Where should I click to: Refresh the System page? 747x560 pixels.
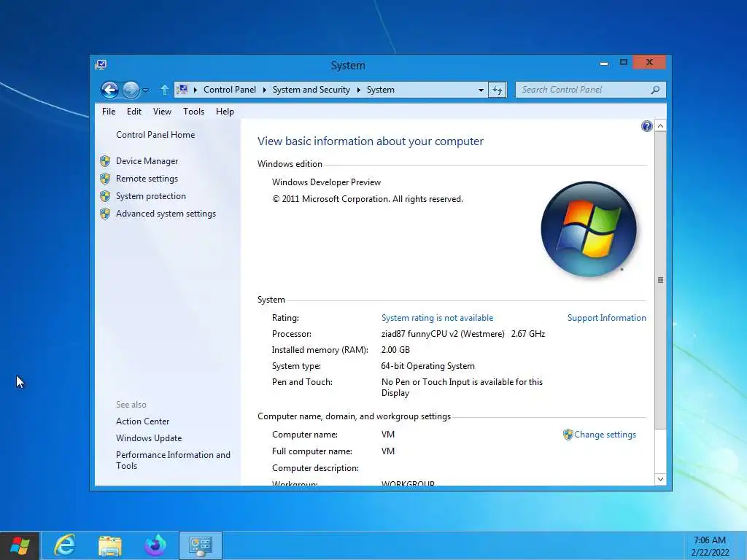(498, 90)
